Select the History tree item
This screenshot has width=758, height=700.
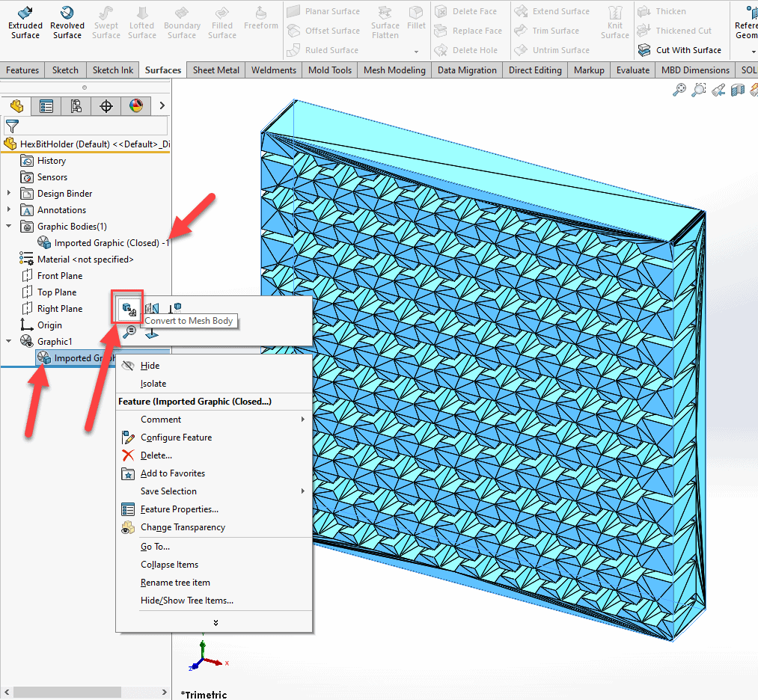click(x=43, y=160)
